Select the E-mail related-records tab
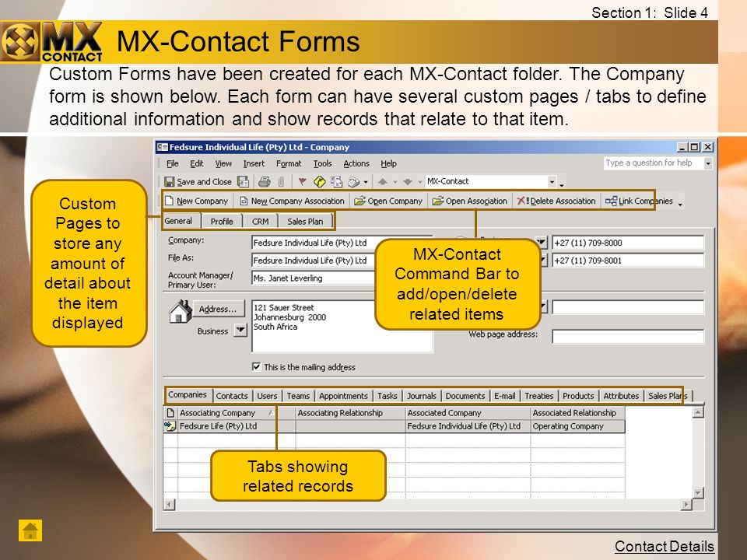 [x=505, y=396]
